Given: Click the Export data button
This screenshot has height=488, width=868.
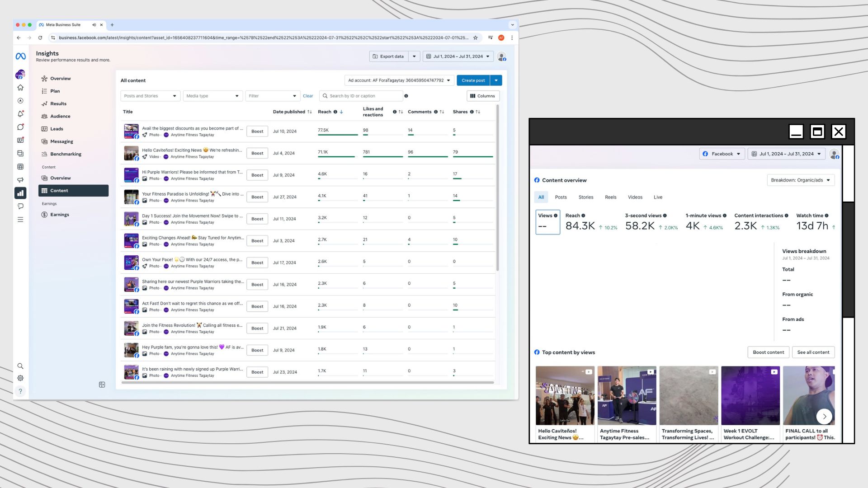Looking at the screenshot, I should coord(388,56).
